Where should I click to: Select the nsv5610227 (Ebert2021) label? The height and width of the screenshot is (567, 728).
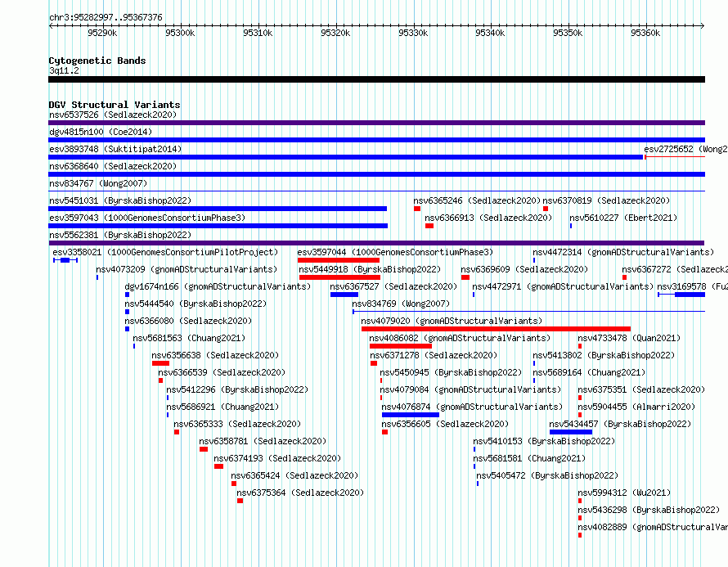click(623, 218)
